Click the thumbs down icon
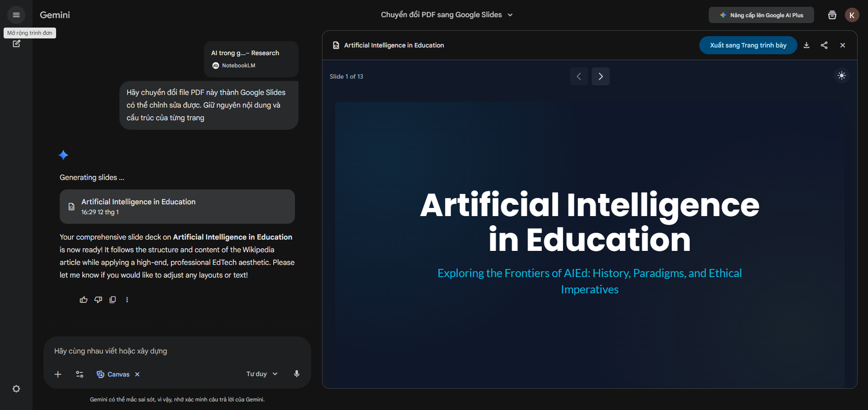Screen dimensions: 868x410 (98, 300)
